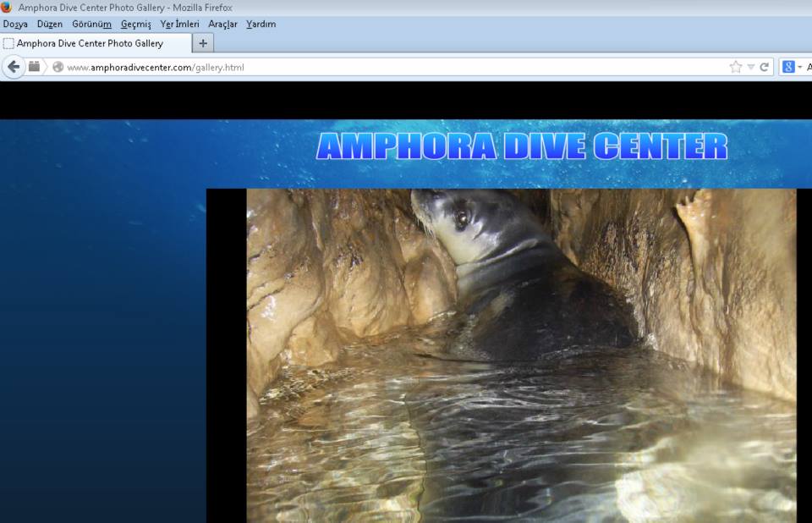The height and width of the screenshot is (523, 812).
Task: Open the URL history dropdown arrow
Action: [750, 67]
